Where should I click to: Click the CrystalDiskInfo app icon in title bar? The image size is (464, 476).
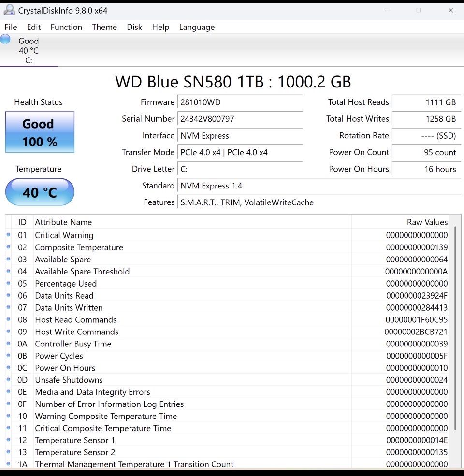9,10
